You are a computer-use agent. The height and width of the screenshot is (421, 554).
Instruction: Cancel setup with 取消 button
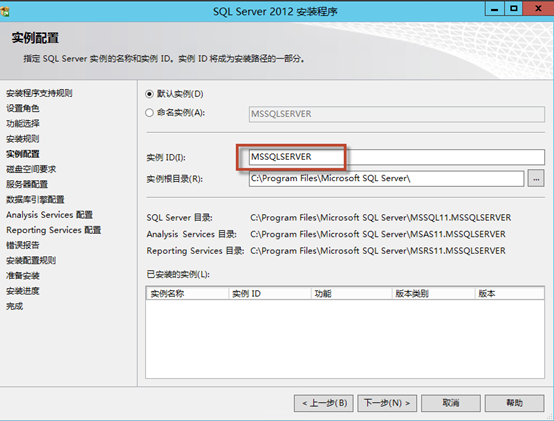[450, 403]
